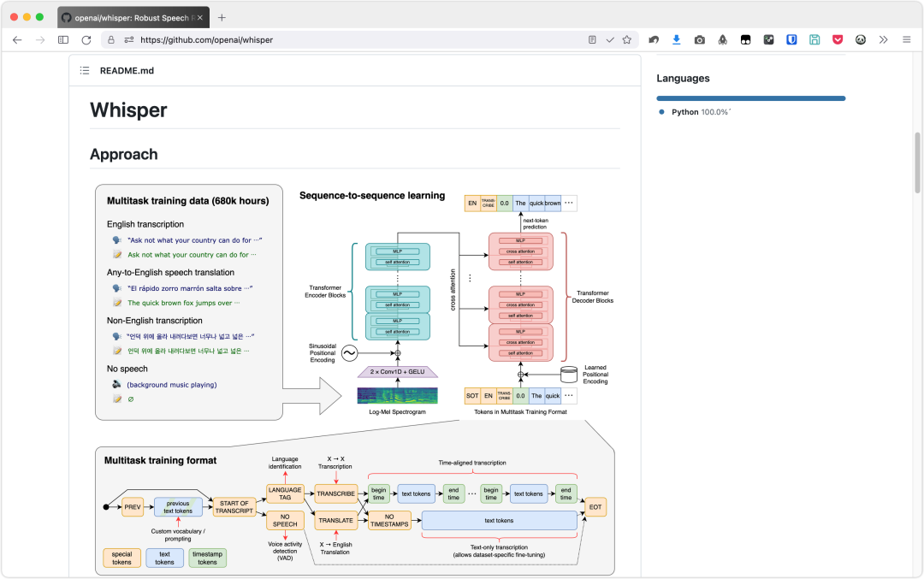Open the README.md outline menu
Viewport: 924px width, 579px height.
coord(85,71)
